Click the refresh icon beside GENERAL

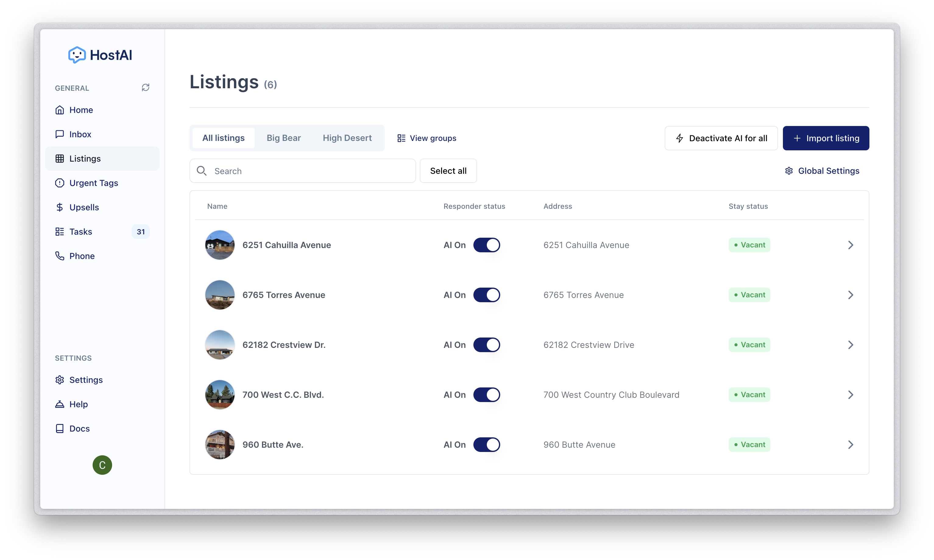145,88
